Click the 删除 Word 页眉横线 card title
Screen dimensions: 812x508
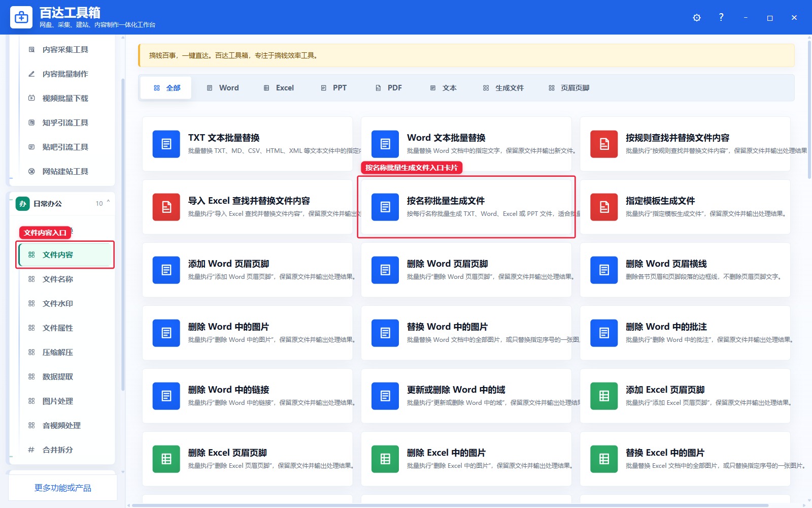(666, 264)
